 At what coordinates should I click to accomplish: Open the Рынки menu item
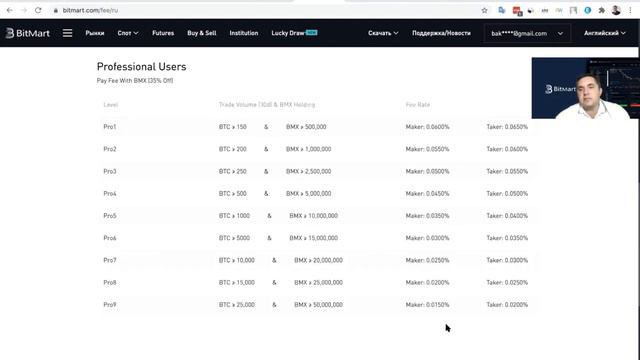95,33
